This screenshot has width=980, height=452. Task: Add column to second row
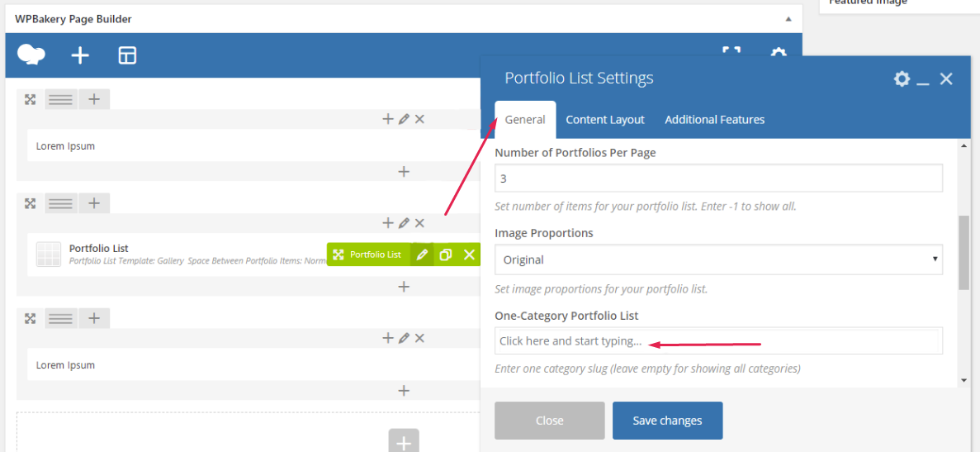tap(94, 202)
